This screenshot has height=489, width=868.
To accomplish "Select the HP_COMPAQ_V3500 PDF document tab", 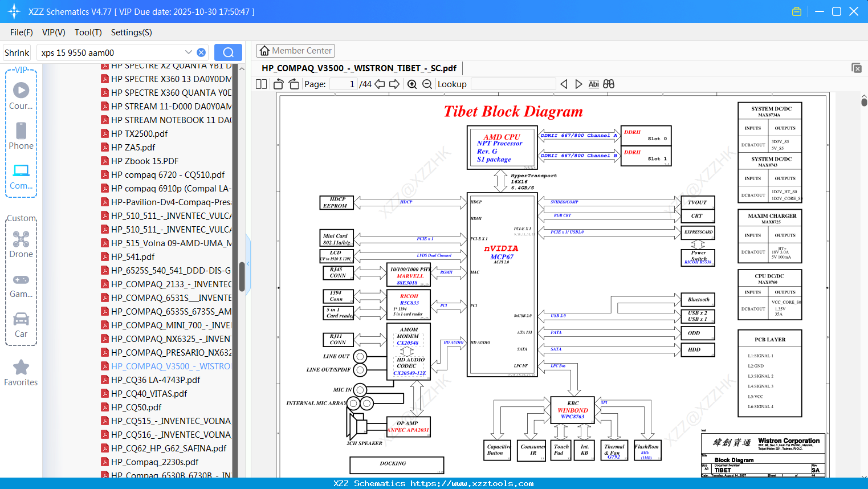I will (x=359, y=68).
